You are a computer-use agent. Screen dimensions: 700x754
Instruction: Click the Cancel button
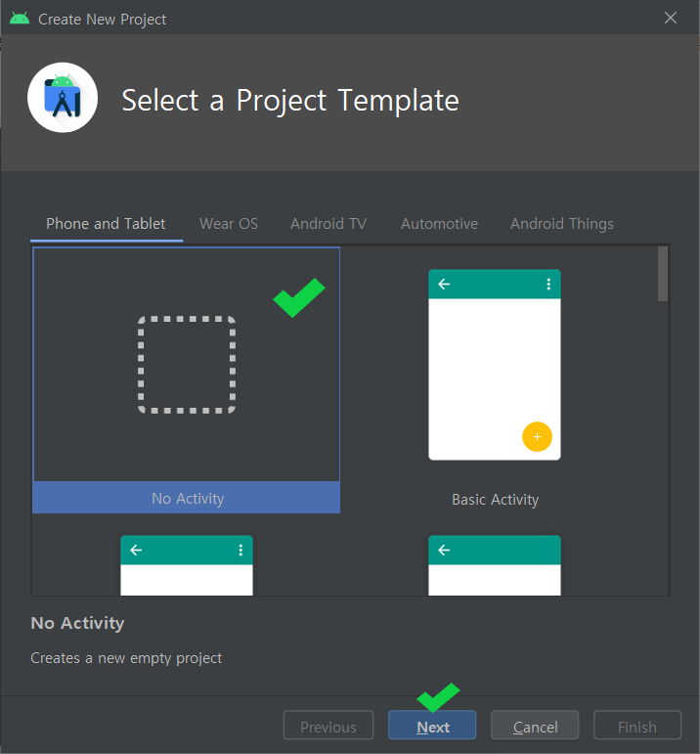[535, 725]
